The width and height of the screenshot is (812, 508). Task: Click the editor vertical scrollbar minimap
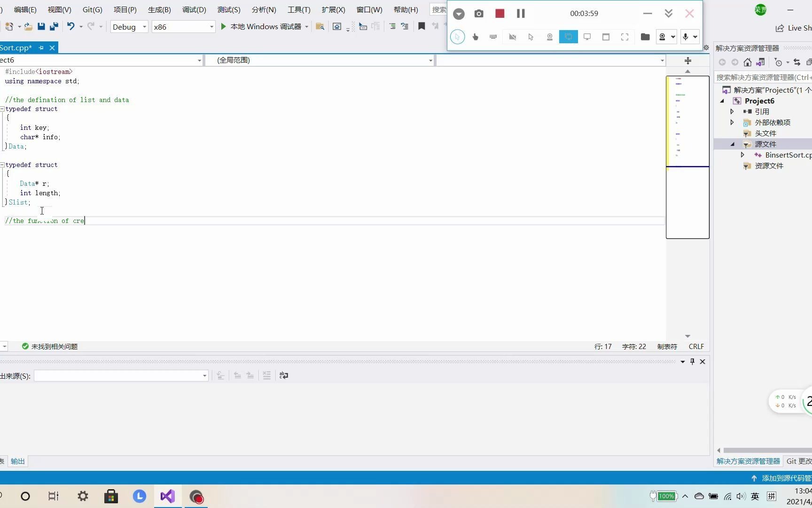(x=687, y=157)
